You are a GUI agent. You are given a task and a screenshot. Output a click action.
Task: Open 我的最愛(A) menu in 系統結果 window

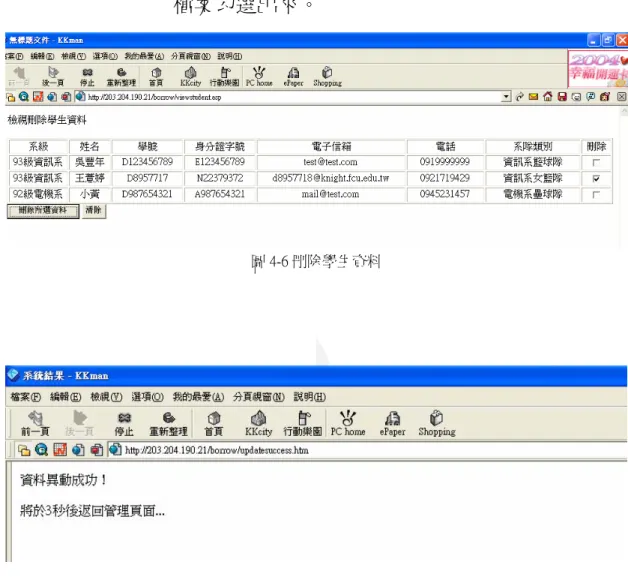pos(198,397)
